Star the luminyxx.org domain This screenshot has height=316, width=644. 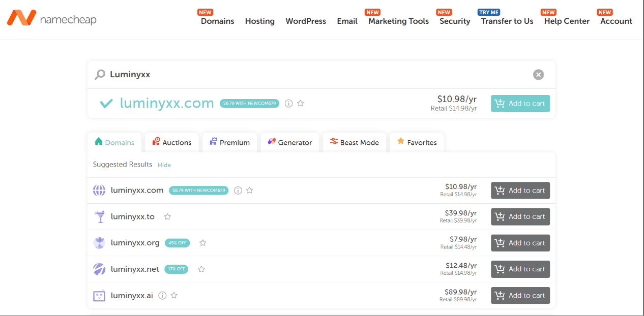[x=203, y=243]
